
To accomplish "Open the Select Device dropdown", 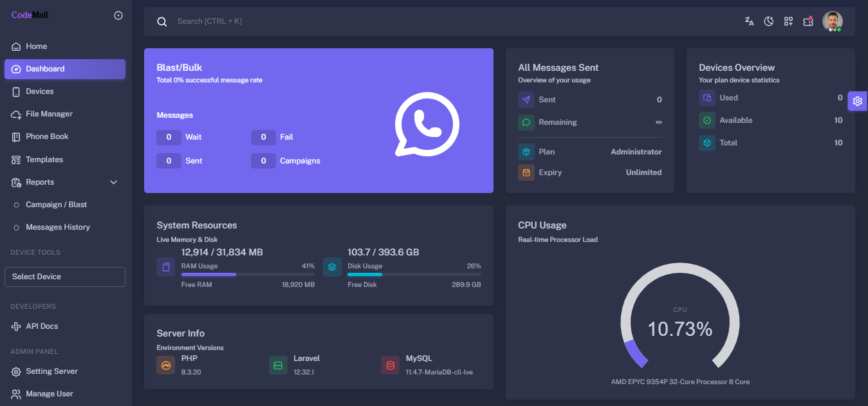I will (x=65, y=277).
